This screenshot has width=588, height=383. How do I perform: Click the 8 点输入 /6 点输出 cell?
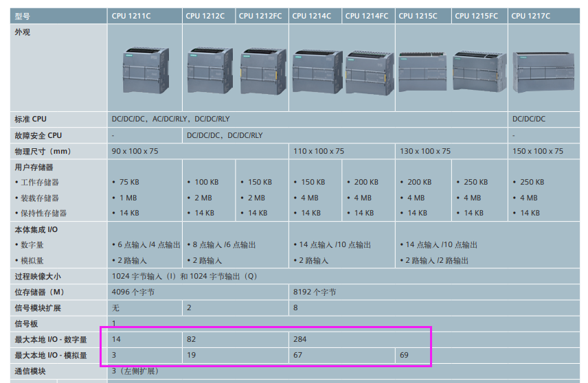pos(221,245)
